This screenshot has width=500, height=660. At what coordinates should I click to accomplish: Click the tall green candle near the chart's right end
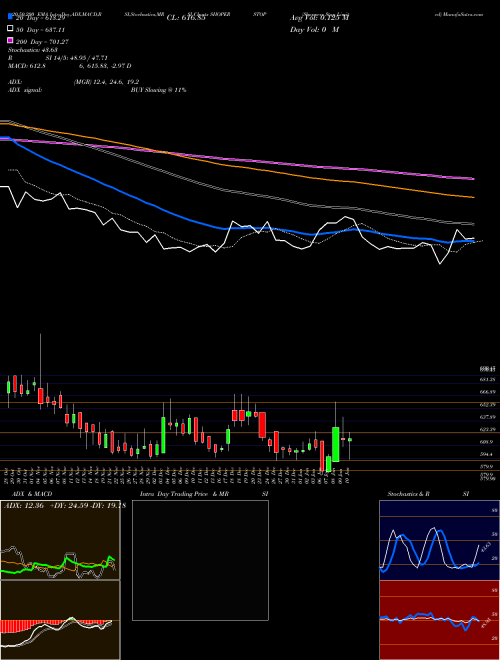(335, 444)
